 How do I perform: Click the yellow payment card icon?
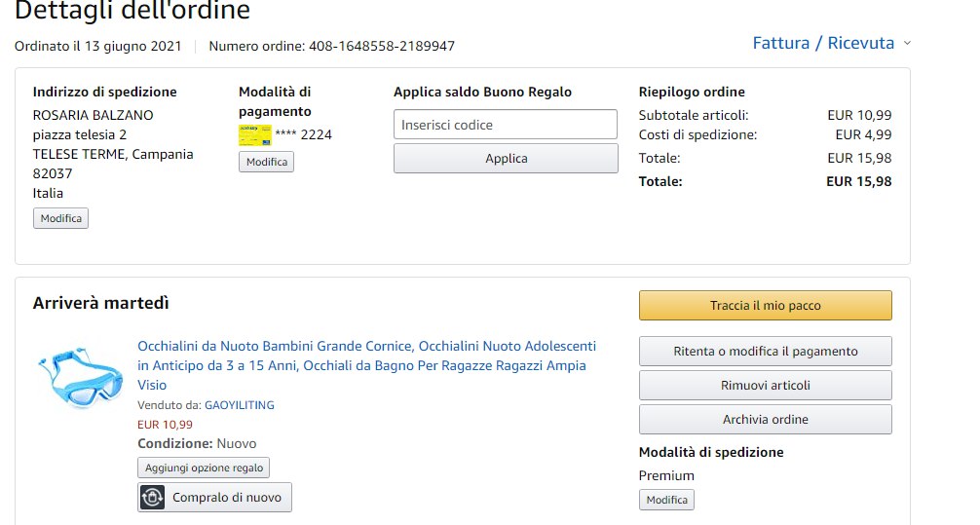click(x=254, y=135)
